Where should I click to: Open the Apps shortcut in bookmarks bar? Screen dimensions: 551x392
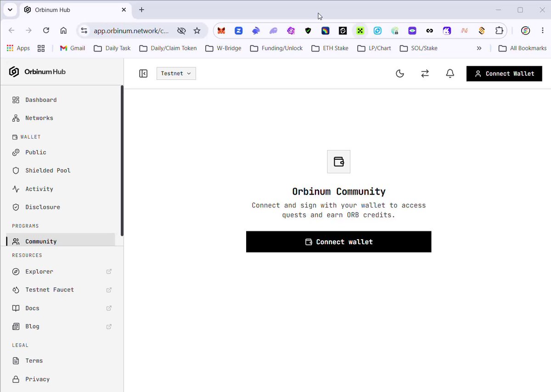point(18,48)
